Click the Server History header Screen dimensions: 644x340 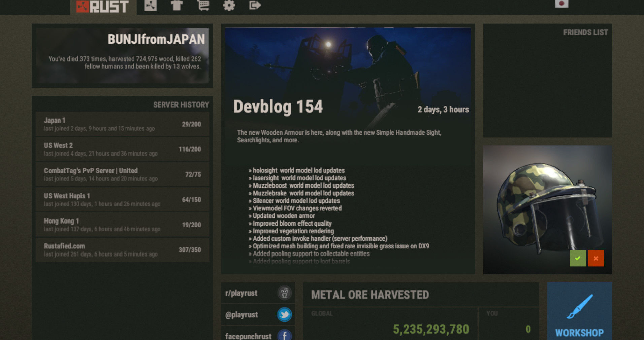[181, 105]
